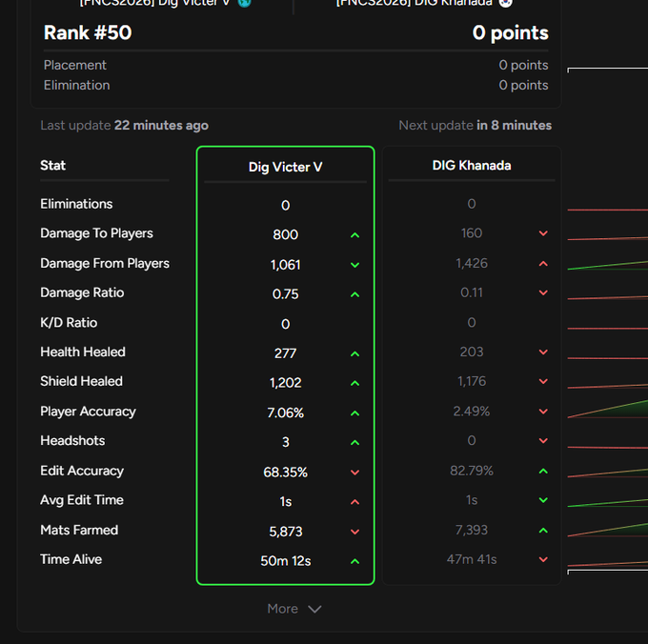Image resolution: width=648 pixels, height=644 pixels.
Task: Click Khanada's Damage To Players down arrow
Action: tap(543, 233)
